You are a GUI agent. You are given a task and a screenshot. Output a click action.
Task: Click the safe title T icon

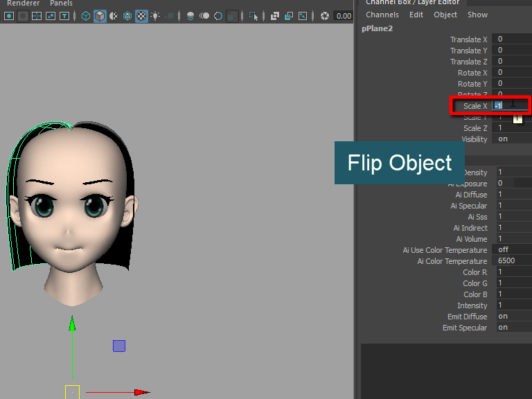[64, 16]
